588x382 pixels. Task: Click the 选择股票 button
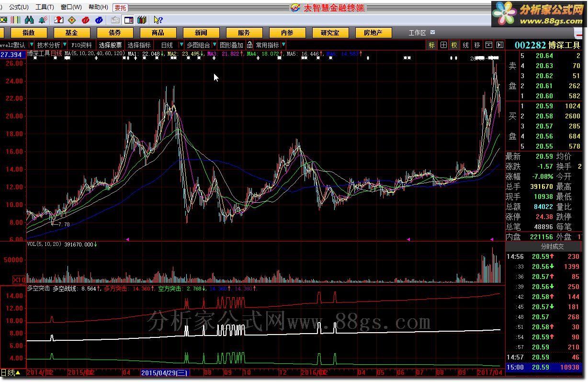tap(110, 45)
